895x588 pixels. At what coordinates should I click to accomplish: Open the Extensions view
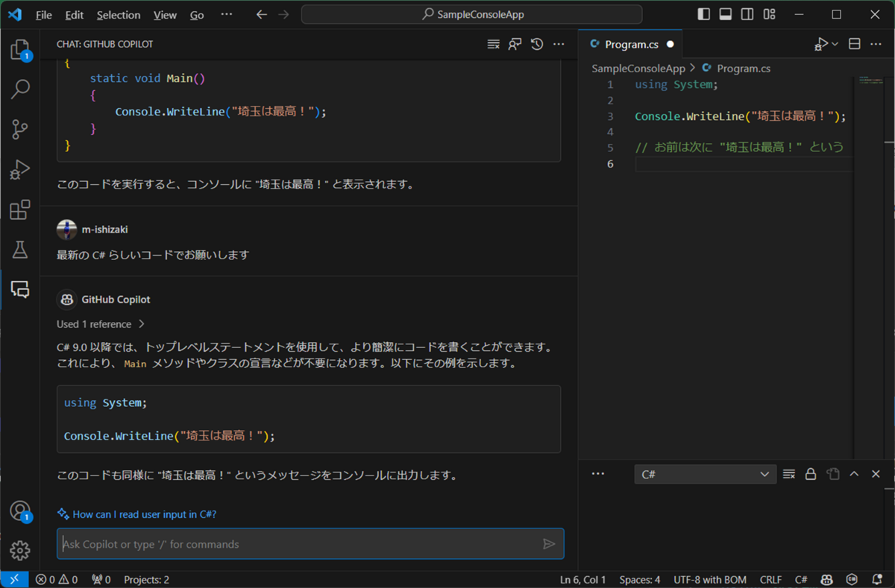[20, 210]
